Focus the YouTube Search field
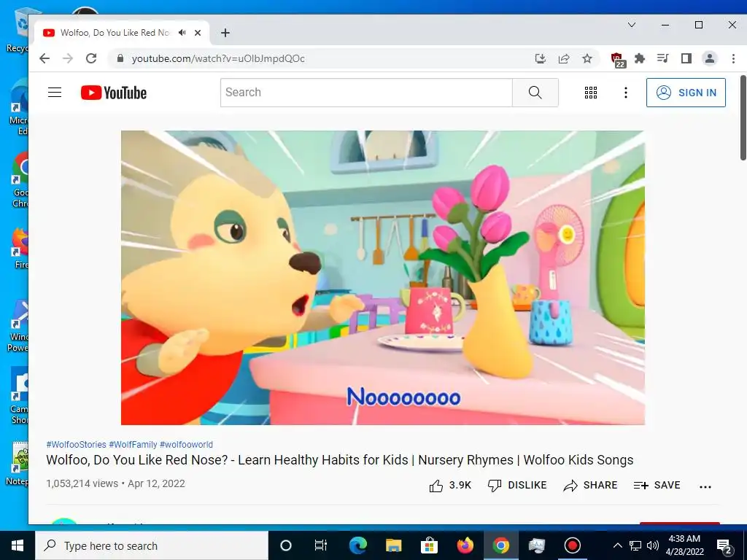Screen dimensions: 747x560 coord(366,93)
